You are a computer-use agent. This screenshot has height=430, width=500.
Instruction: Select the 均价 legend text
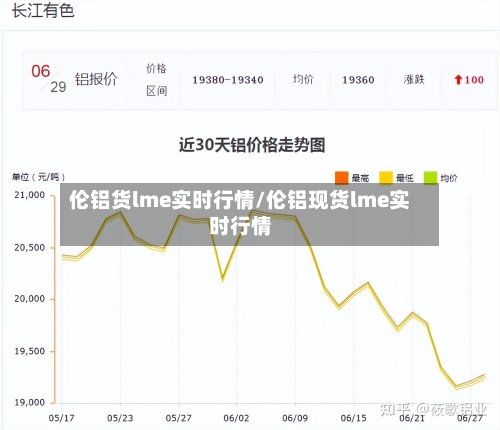click(449, 178)
